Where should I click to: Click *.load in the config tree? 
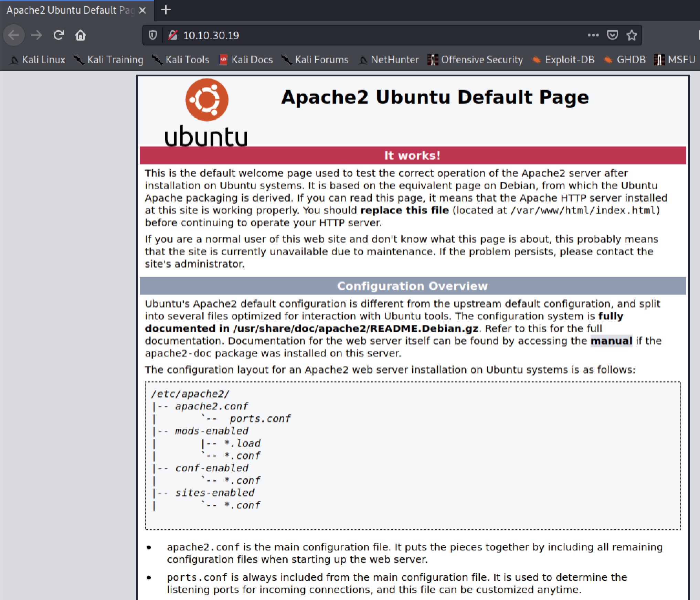pyautogui.click(x=242, y=443)
